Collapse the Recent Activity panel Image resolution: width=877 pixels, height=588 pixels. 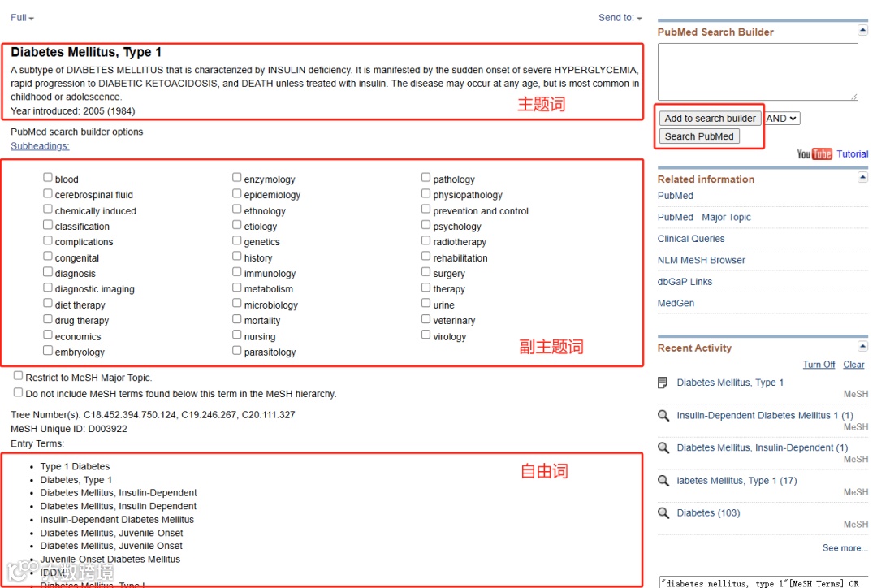[862, 346]
